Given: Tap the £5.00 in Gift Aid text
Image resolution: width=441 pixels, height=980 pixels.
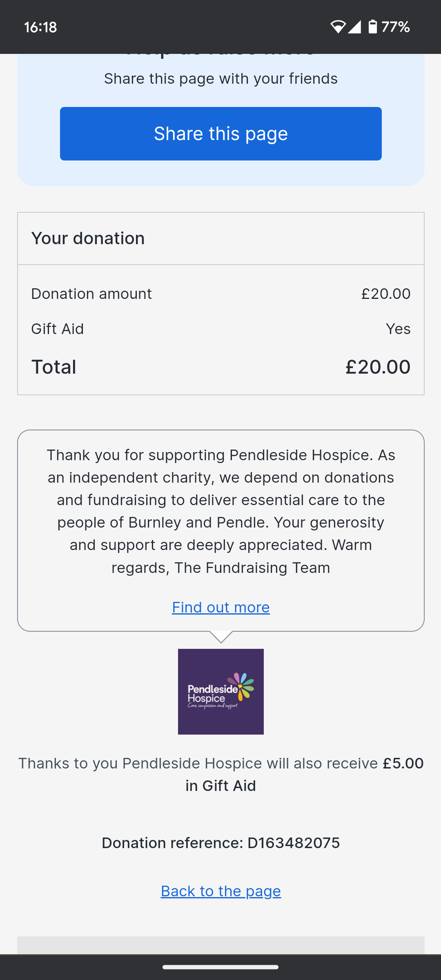Looking at the screenshot, I should (304, 774).
